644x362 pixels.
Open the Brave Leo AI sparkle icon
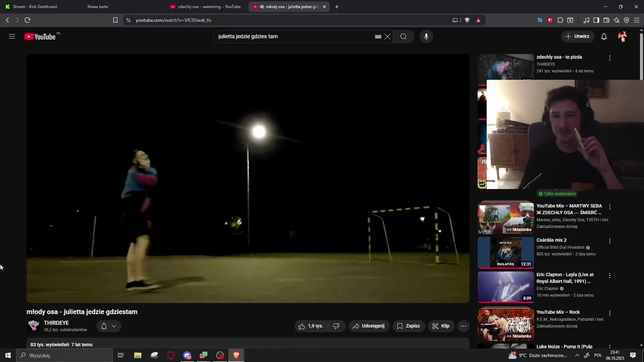616,20
